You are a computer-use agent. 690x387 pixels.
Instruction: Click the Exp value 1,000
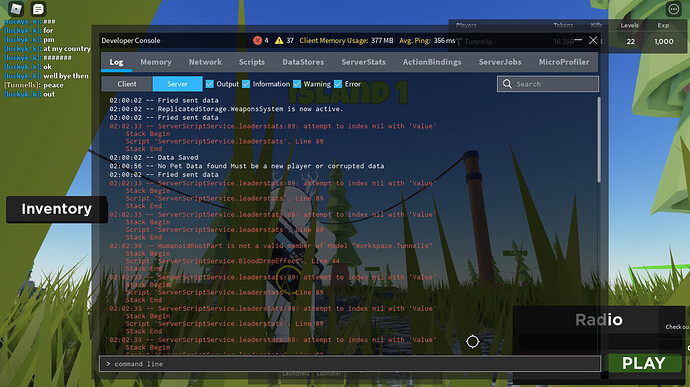[x=664, y=41]
